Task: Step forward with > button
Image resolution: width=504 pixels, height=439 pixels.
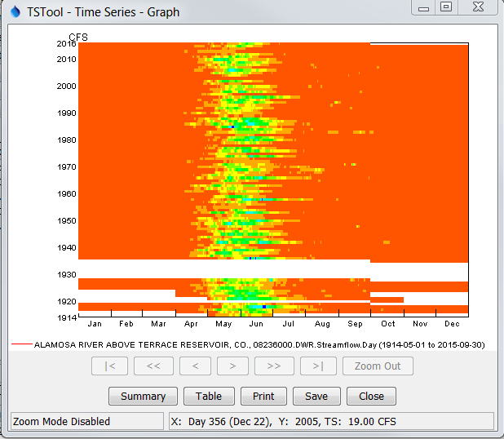Action: [232, 366]
